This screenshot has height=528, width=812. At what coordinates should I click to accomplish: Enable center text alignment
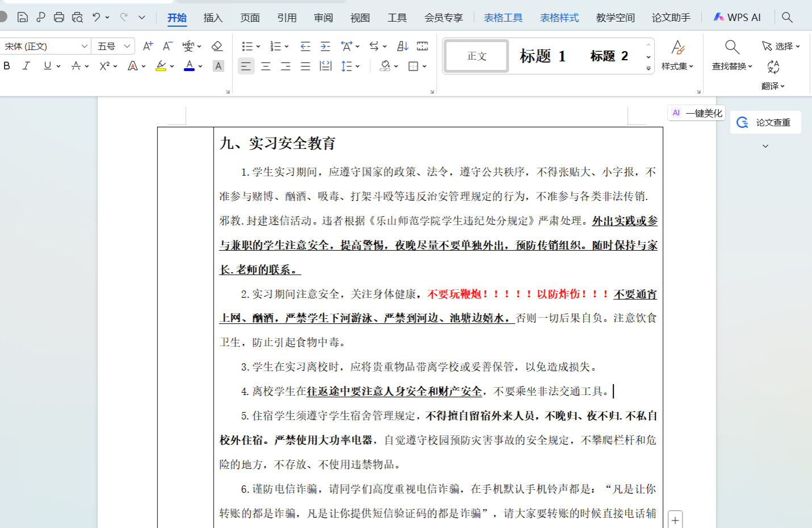point(266,66)
